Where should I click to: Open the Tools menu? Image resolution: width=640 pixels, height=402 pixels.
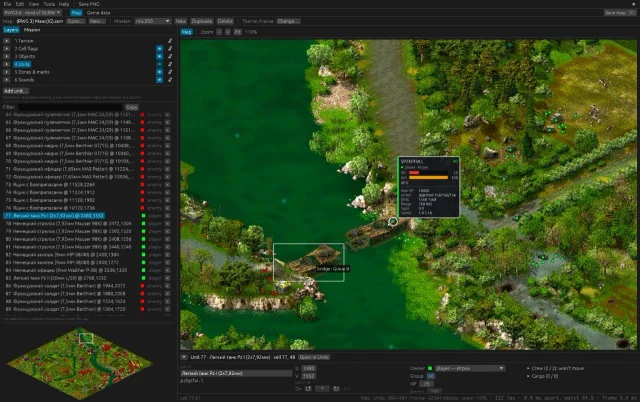tap(49, 4)
